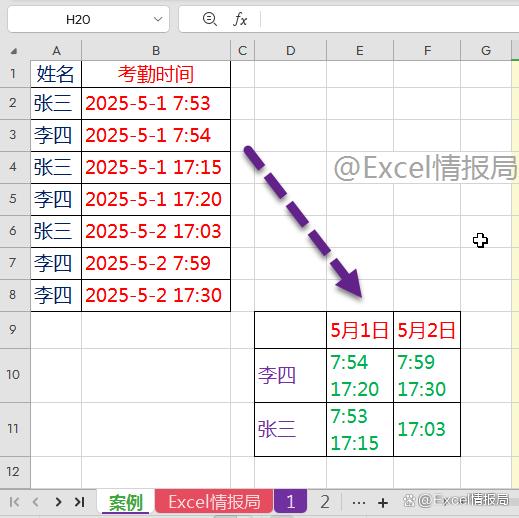
Task: Click the 5月1日 header cell
Action: coord(360,330)
